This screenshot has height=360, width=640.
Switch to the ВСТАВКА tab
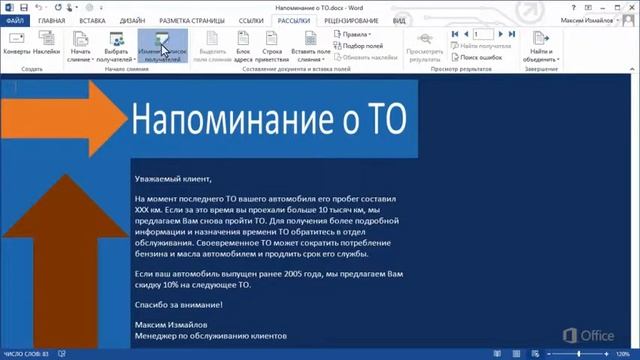point(92,20)
